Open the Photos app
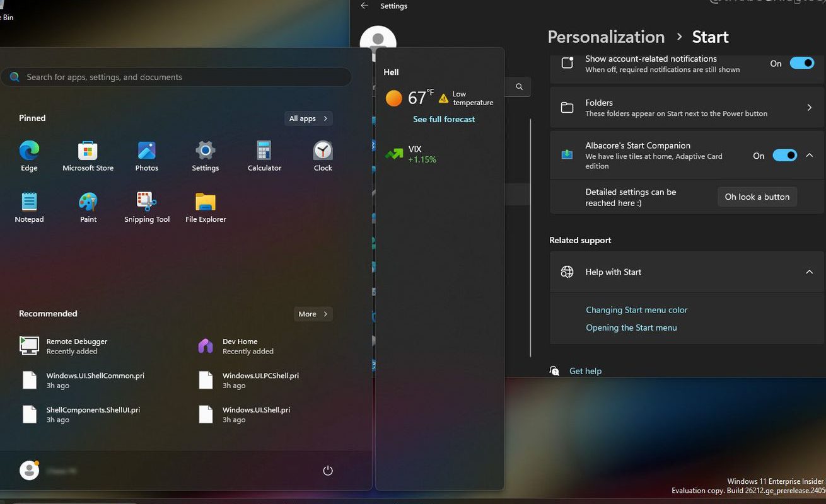This screenshot has width=826, height=504. 147,156
